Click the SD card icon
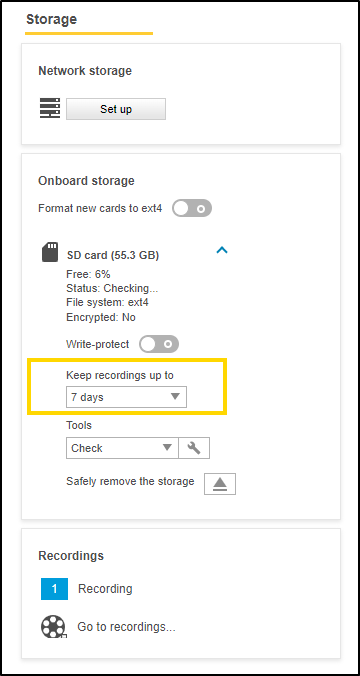 pyautogui.click(x=50, y=252)
